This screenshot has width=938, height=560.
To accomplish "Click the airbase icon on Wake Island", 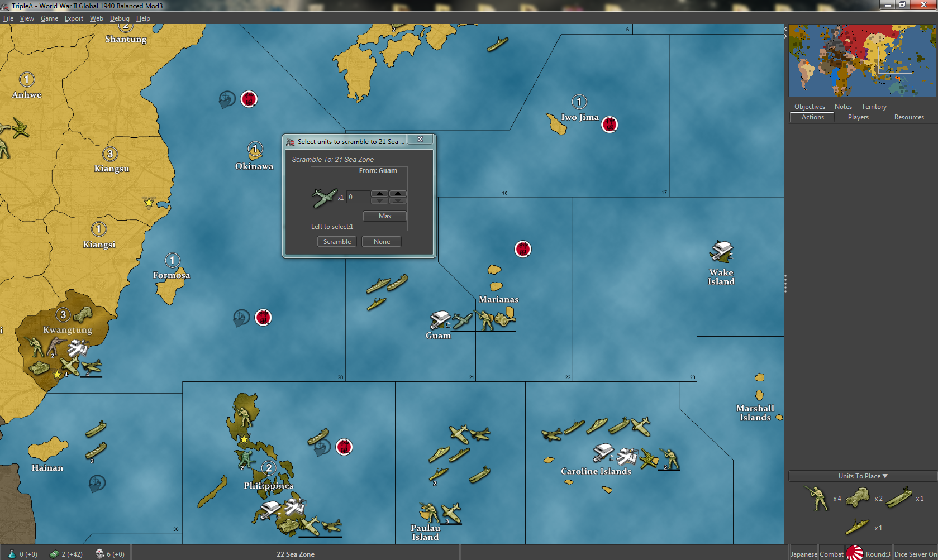I will coord(721,251).
